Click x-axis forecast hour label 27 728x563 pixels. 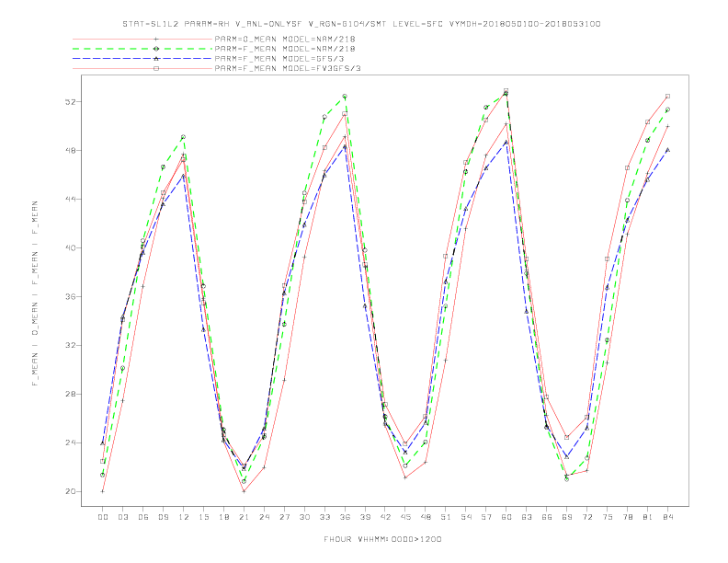point(284,517)
